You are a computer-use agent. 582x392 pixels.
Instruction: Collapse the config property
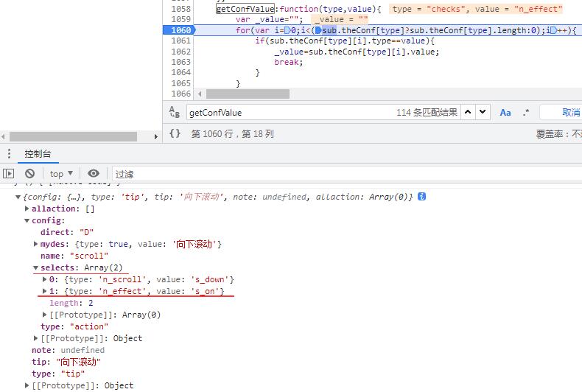(x=27, y=220)
